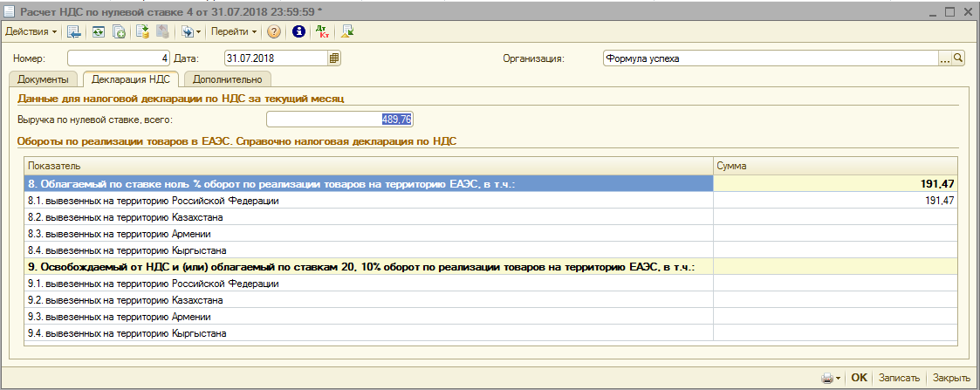Click the magnifier button in Организация field
980x390 pixels.
click(x=957, y=58)
